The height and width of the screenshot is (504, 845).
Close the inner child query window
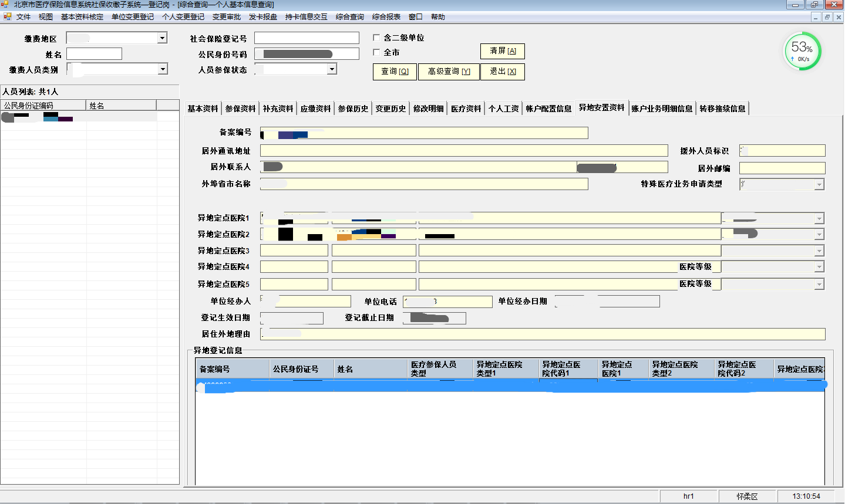839,17
